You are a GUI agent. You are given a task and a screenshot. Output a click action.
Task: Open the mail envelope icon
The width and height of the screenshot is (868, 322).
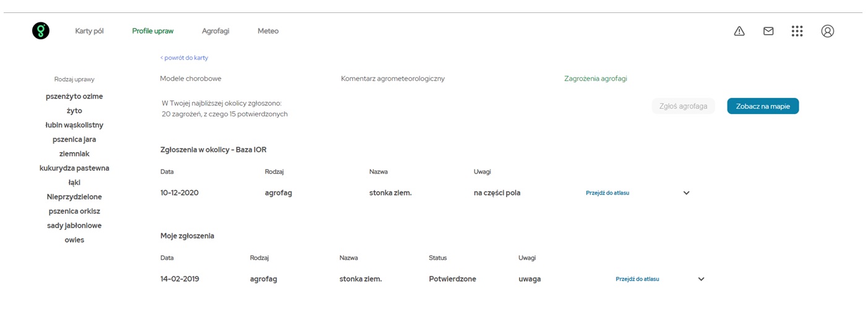[768, 31]
